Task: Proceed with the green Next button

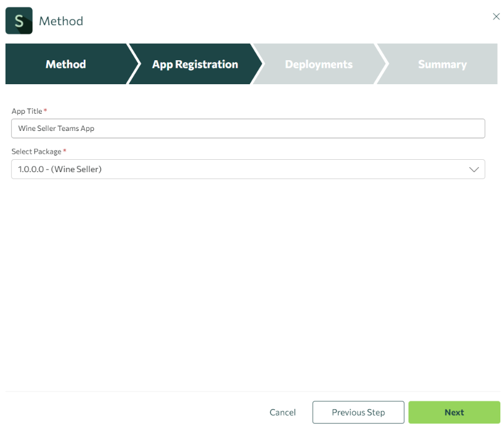Action: pos(454,412)
